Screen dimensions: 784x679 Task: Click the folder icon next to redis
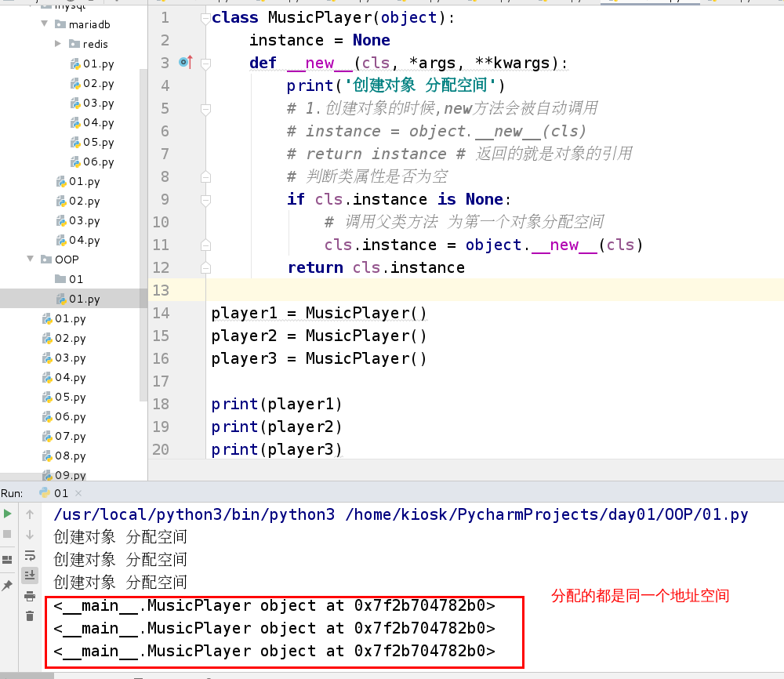coord(74,43)
